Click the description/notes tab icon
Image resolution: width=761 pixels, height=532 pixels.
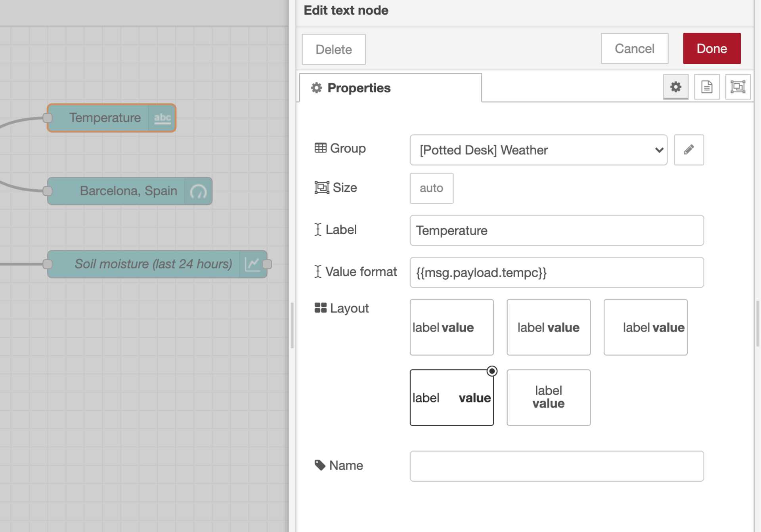coord(707,87)
